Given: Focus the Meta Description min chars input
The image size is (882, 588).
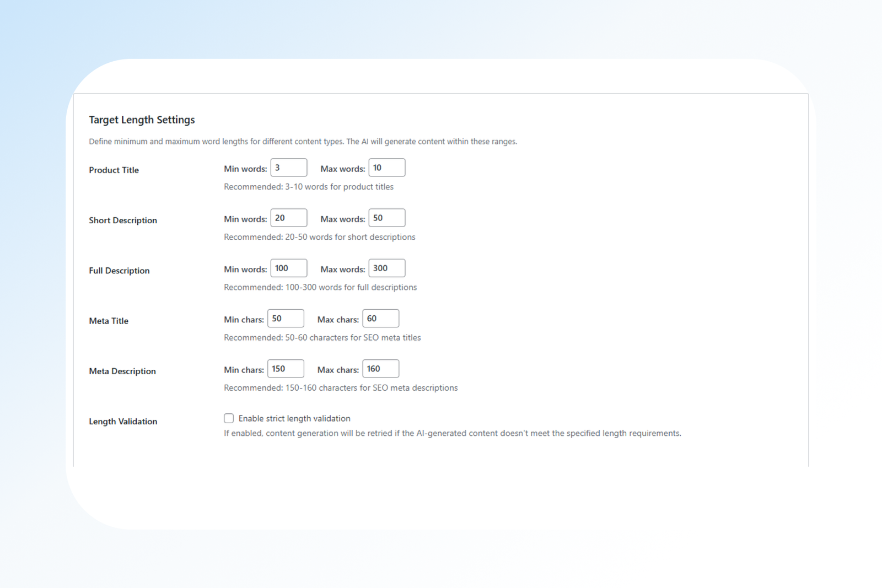Looking at the screenshot, I should coord(286,369).
